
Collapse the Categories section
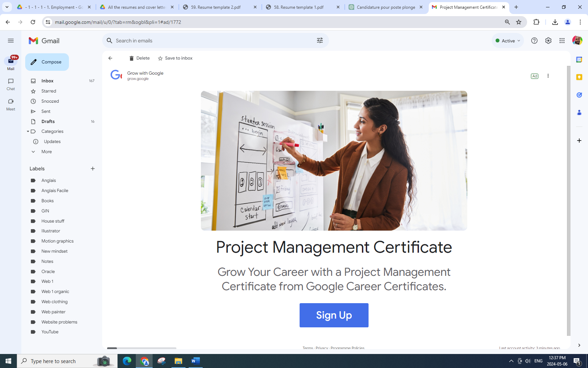[x=28, y=131]
